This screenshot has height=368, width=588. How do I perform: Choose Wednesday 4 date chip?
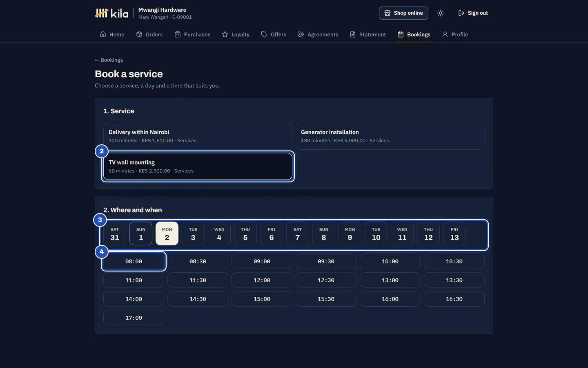[x=219, y=233]
